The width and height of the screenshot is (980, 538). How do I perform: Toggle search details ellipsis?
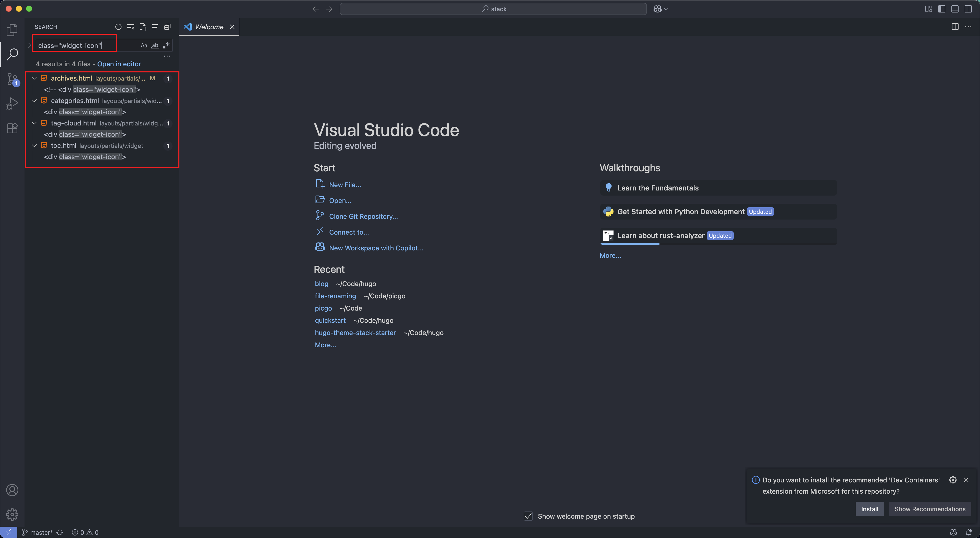[x=167, y=56]
